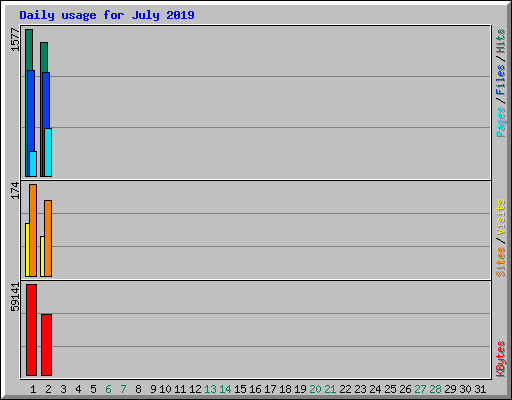Click the red 'KBytes' legend label

[501, 359]
